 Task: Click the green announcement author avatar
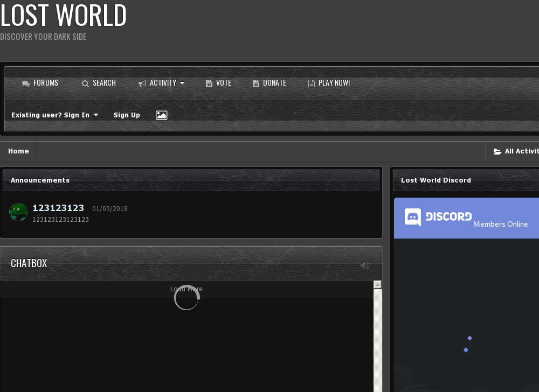coord(18,212)
